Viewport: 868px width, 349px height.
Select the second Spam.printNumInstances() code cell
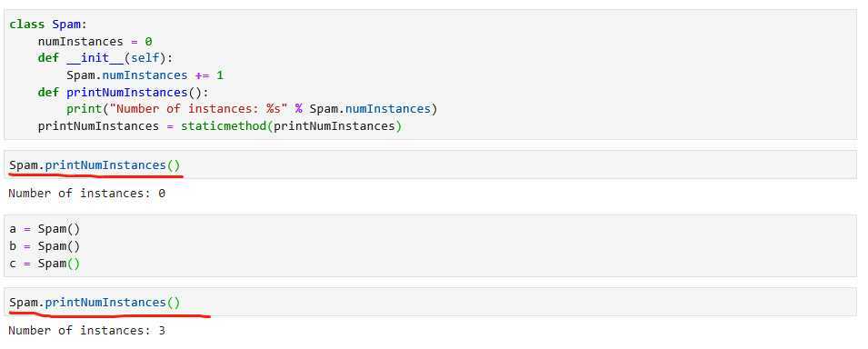pyautogui.click(x=430, y=302)
